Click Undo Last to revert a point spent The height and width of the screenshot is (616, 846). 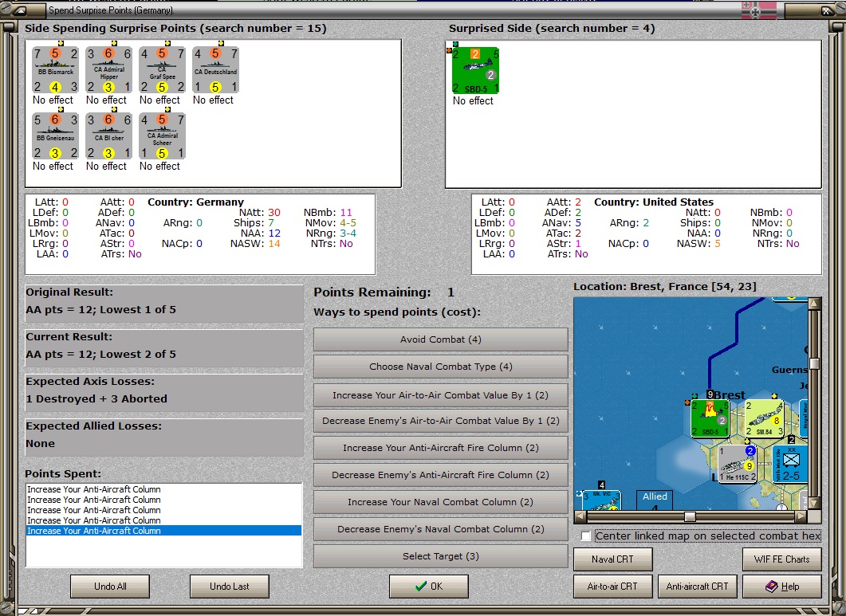coord(230,586)
